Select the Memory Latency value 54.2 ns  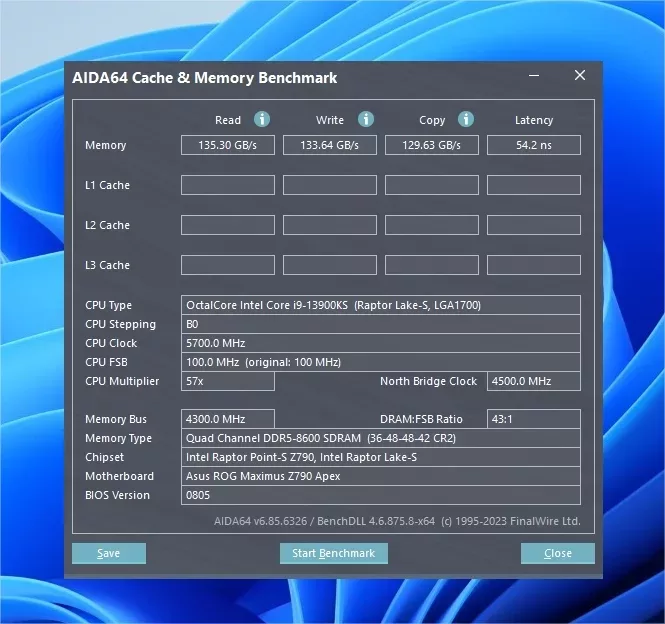534,145
